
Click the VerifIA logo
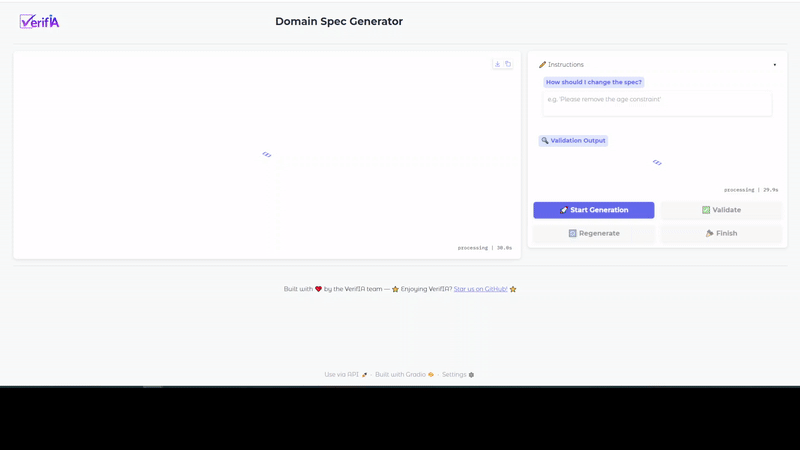pos(39,21)
